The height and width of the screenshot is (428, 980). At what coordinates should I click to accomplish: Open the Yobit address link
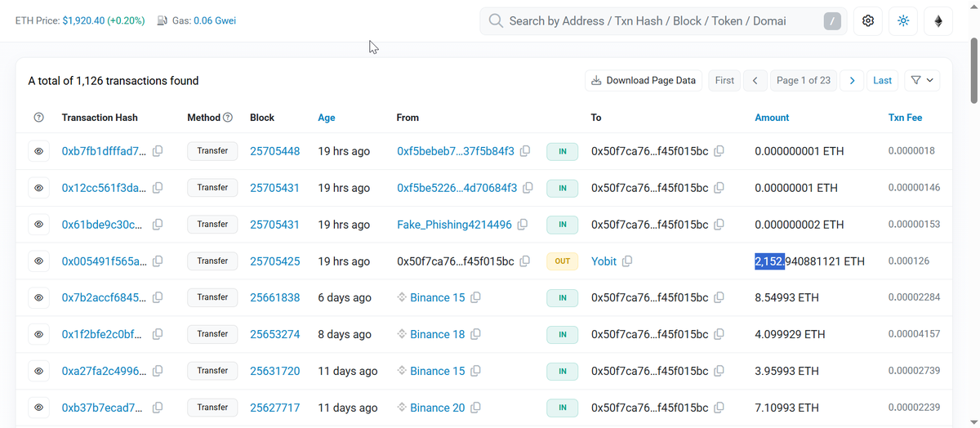604,261
